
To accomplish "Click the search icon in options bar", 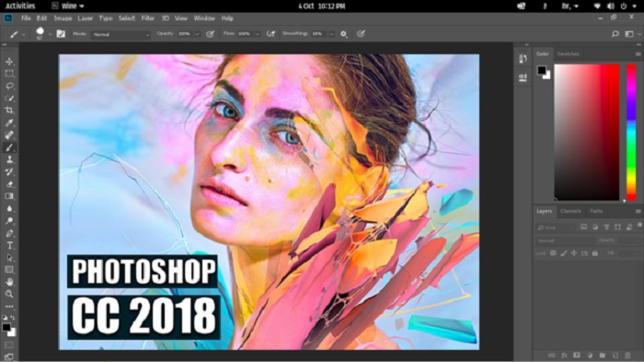I will coord(615,34).
